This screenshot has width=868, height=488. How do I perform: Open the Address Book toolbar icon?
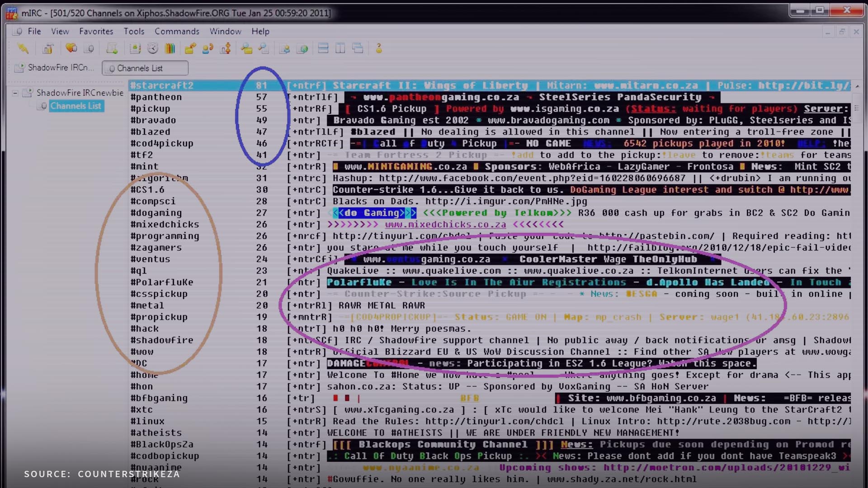click(x=135, y=48)
